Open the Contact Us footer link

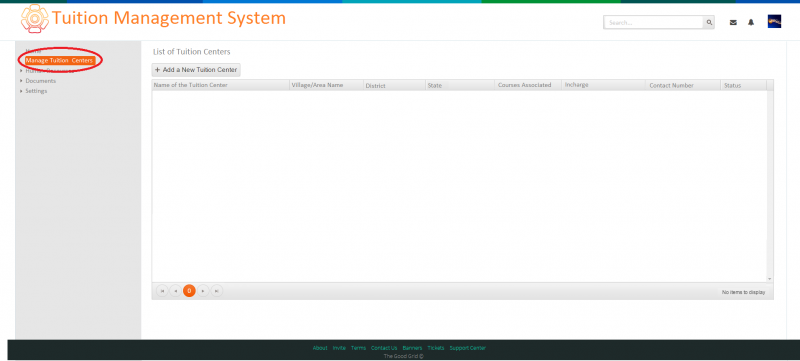point(384,348)
